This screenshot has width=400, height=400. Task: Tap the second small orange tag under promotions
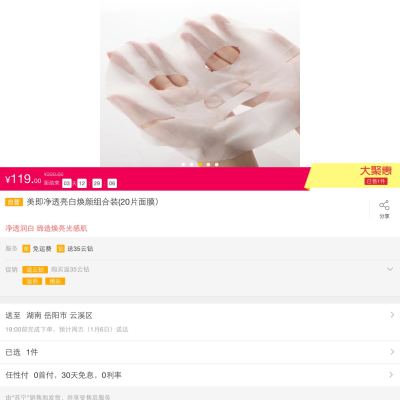[55, 281]
